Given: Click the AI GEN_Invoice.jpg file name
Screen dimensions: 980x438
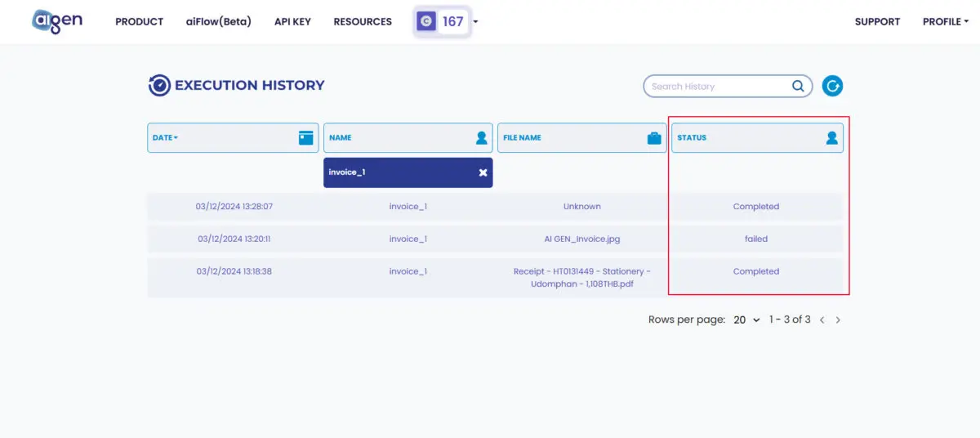Looking at the screenshot, I should coord(582,239).
